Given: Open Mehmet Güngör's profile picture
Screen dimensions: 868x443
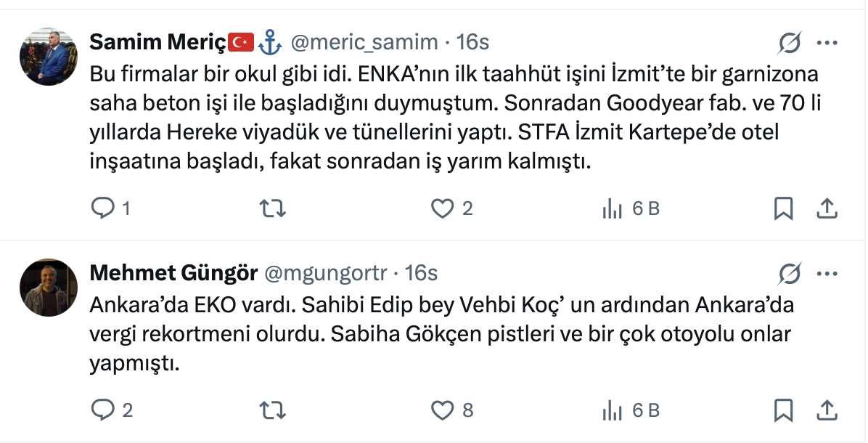Looking at the screenshot, I should [x=48, y=287].
